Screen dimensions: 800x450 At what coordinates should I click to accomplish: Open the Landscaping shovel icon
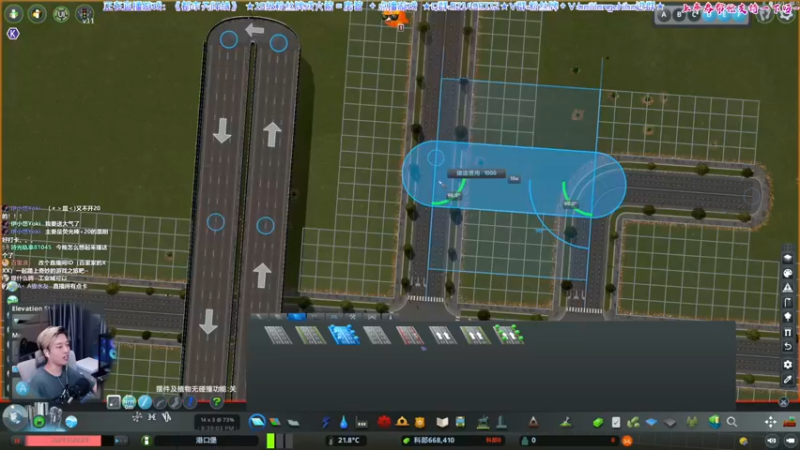[x=565, y=422]
